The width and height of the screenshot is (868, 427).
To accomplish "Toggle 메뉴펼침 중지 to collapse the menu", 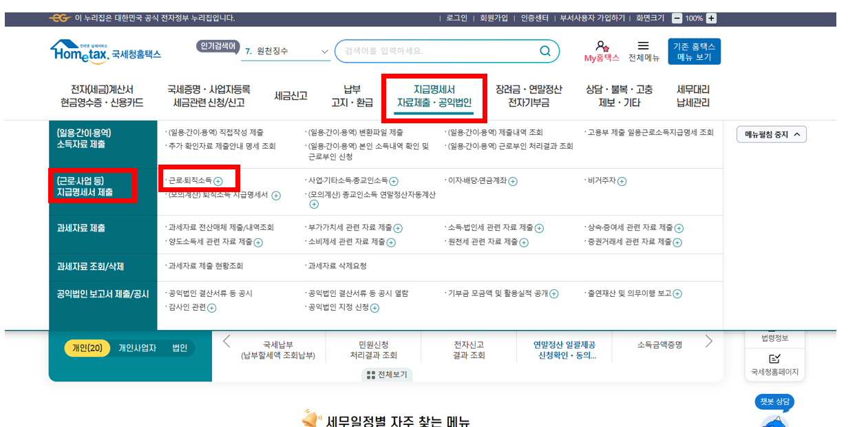I will point(772,134).
